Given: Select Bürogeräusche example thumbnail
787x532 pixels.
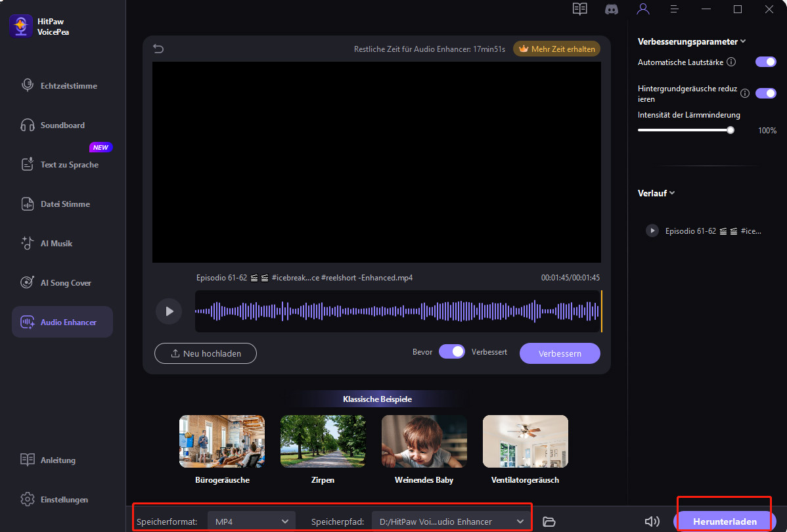Looking at the screenshot, I should (x=222, y=441).
